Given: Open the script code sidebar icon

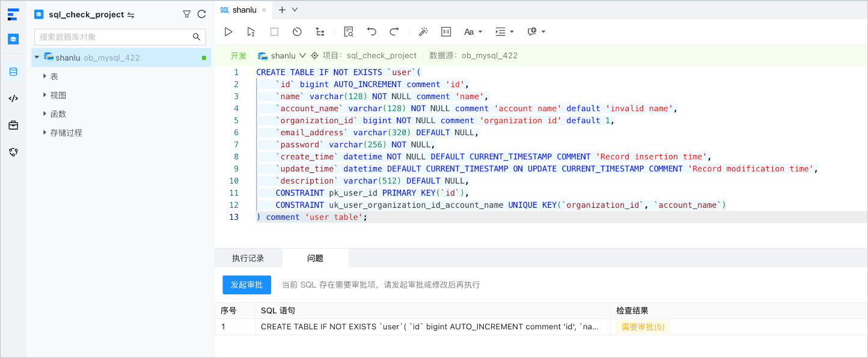Looking at the screenshot, I should tap(13, 99).
